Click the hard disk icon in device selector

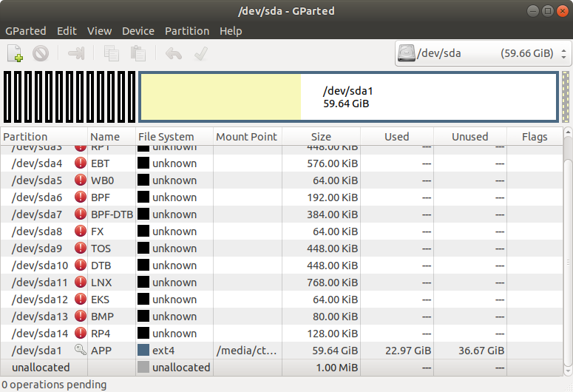coord(407,53)
